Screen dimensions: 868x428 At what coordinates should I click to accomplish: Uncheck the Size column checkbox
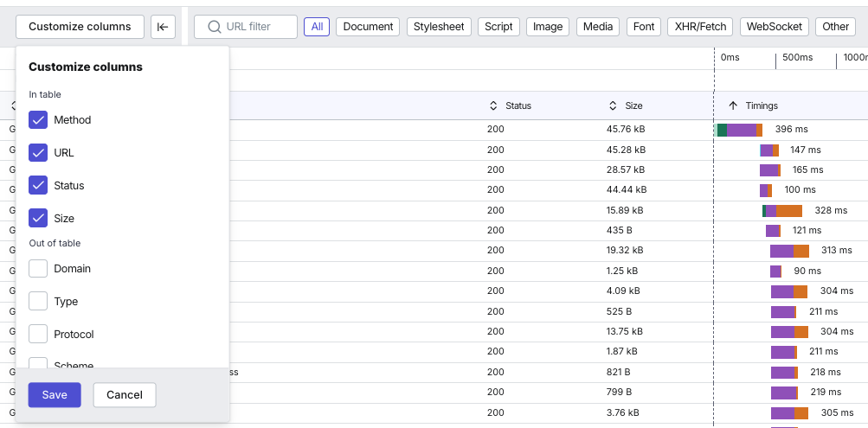tap(38, 218)
